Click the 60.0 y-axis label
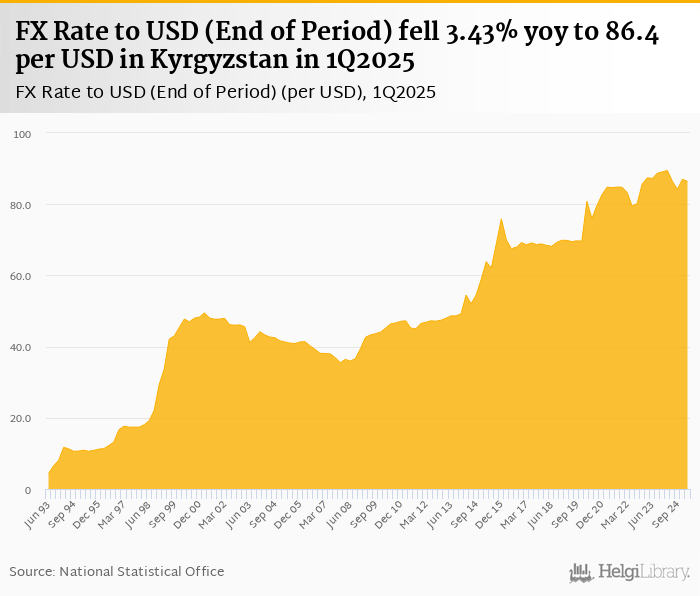Image resolution: width=700 pixels, height=596 pixels. (22, 276)
